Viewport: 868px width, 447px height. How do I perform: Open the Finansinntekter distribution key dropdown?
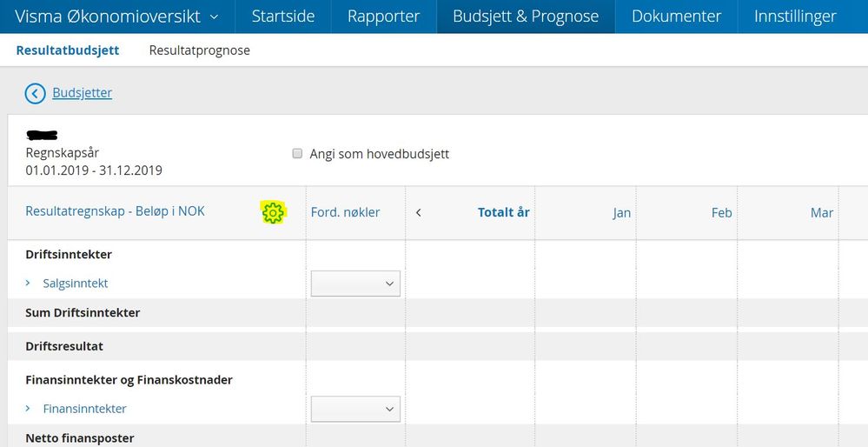click(355, 409)
